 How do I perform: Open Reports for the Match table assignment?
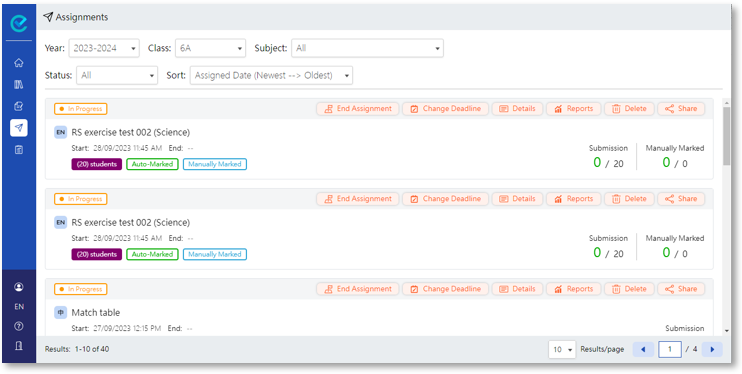(574, 289)
